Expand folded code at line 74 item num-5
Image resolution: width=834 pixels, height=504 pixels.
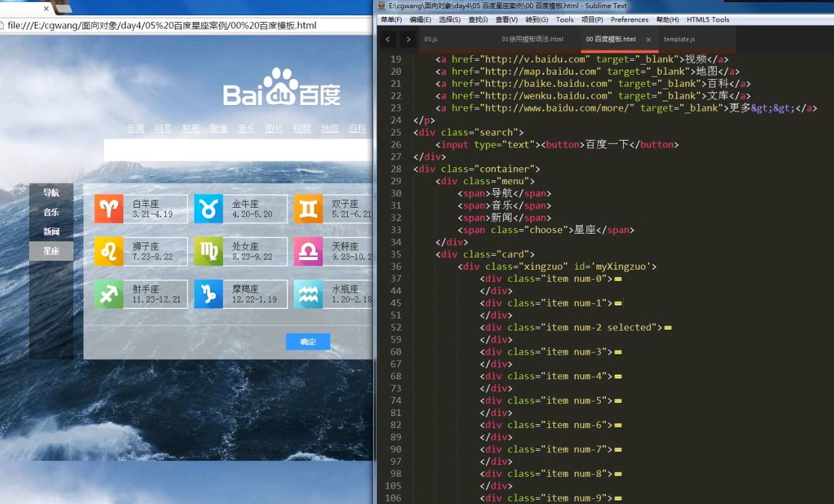click(617, 401)
